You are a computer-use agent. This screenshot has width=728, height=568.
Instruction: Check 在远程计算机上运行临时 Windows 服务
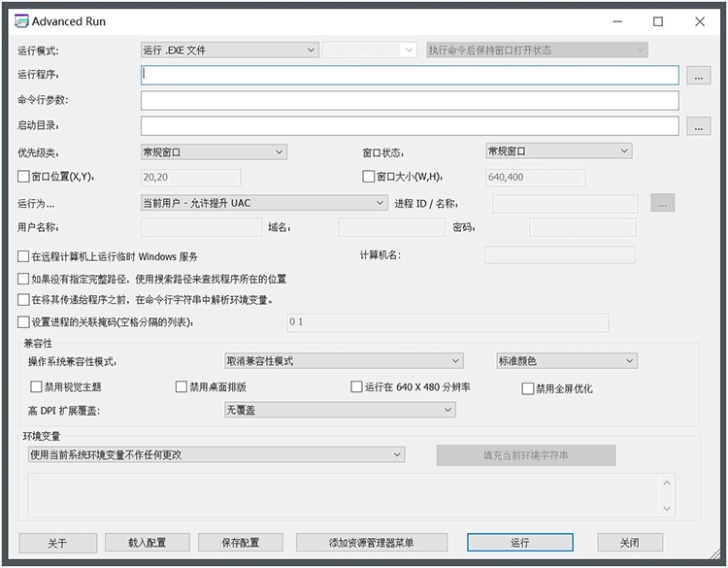24,256
